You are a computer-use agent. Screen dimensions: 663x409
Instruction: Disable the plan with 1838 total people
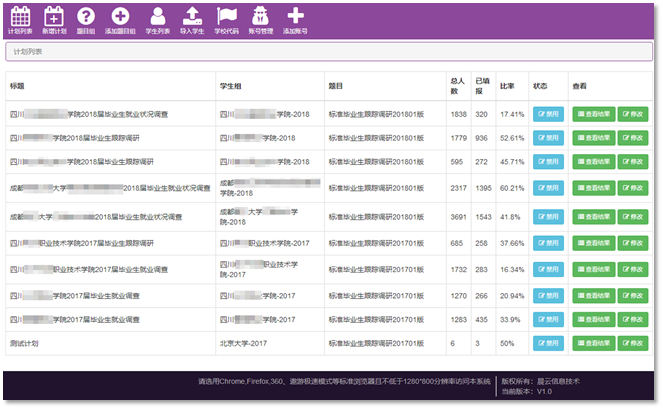click(x=548, y=115)
